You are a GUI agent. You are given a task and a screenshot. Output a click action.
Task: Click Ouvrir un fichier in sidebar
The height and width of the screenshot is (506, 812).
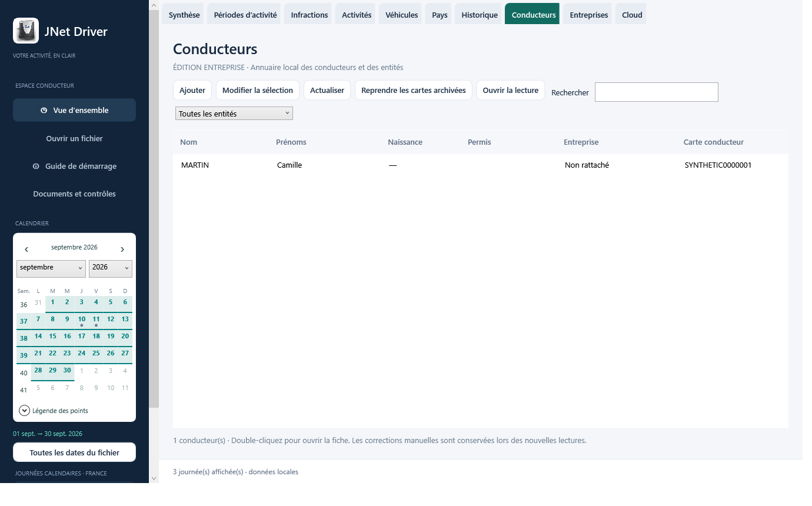point(74,138)
